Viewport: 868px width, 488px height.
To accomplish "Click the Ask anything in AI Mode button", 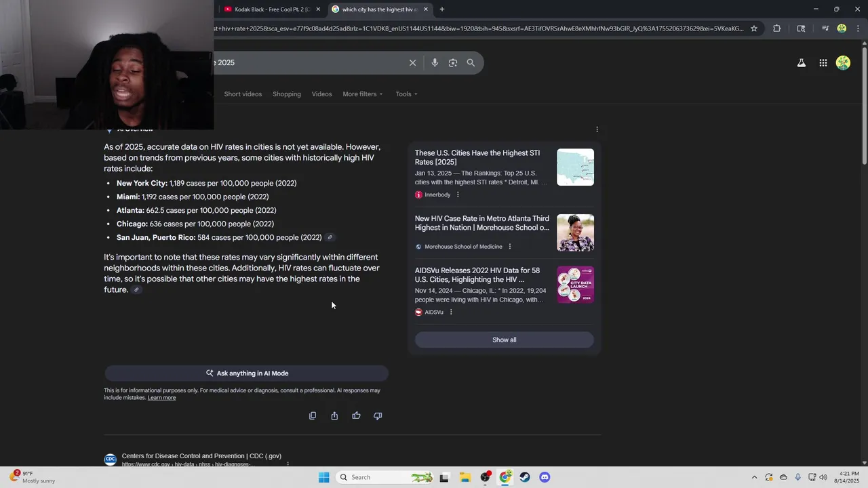I will 246,373.
